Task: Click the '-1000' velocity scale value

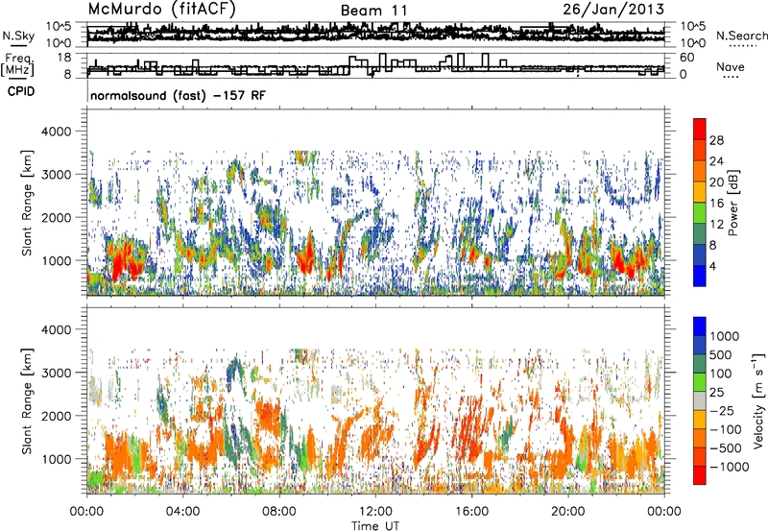Action: 729,467
